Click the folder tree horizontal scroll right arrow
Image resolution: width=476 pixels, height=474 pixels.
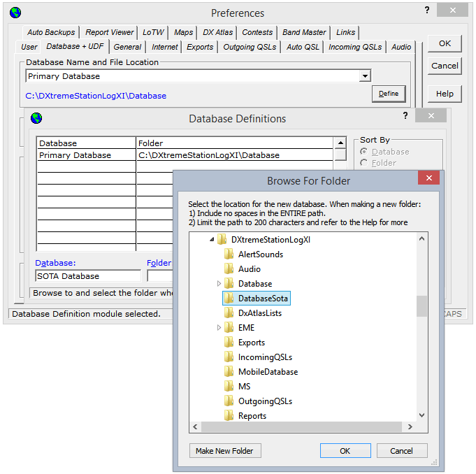pyautogui.click(x=410, y=426)
